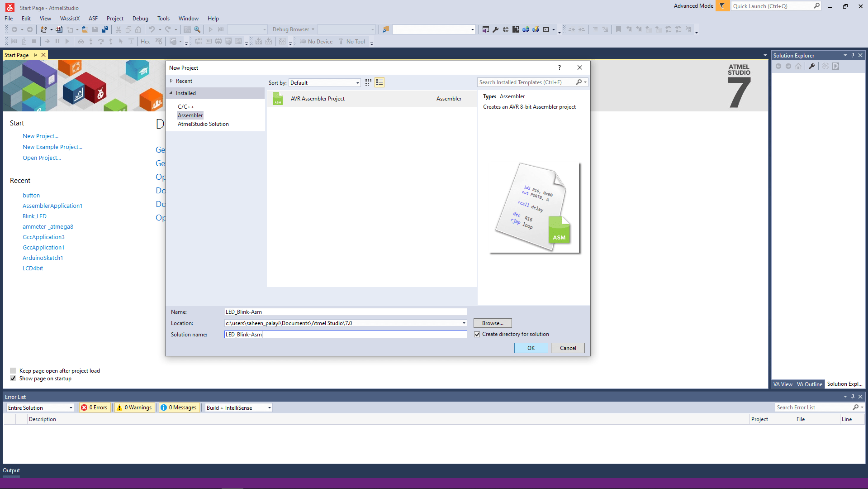Click the New Example Project... link
This screenshot has height=489, width=868.
(52, 147)
